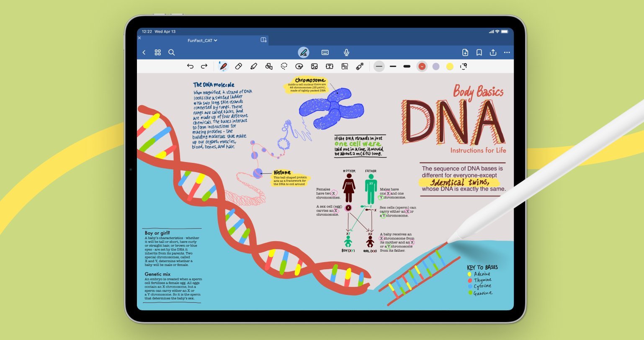Pick the lavender color swatch
The image size is (644, 340).
[x=436, y=66]
